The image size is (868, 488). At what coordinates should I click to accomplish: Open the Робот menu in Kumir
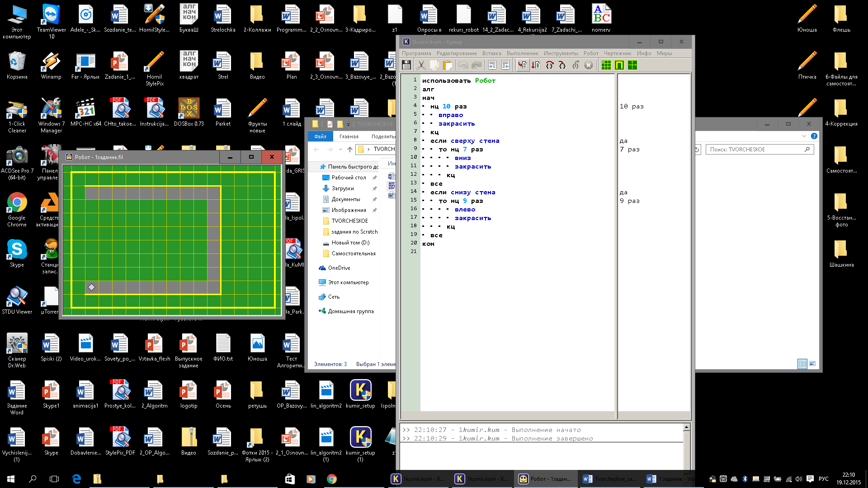pos(590,53)
